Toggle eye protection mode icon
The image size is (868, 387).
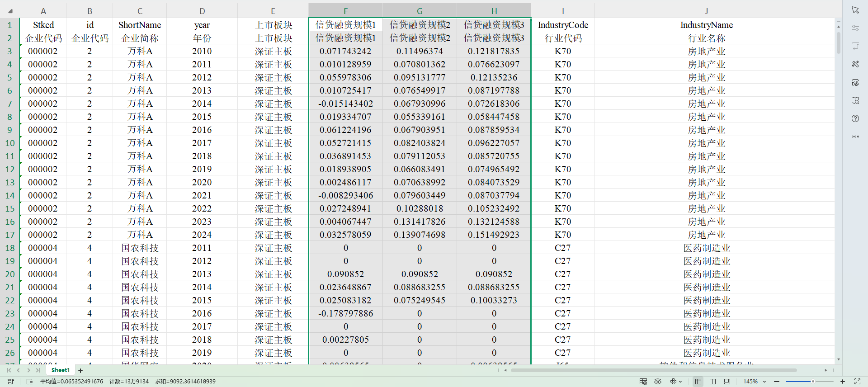click(x=658, y=382)
